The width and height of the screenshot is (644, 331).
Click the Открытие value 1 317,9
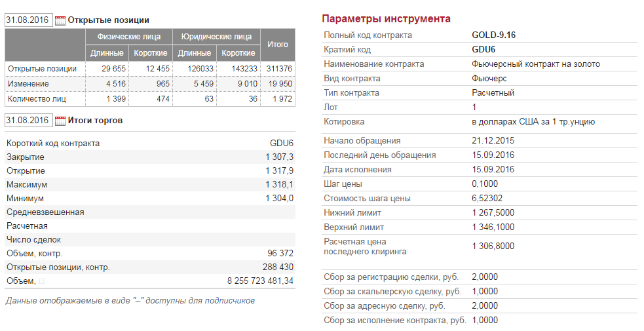pos(280,171)
